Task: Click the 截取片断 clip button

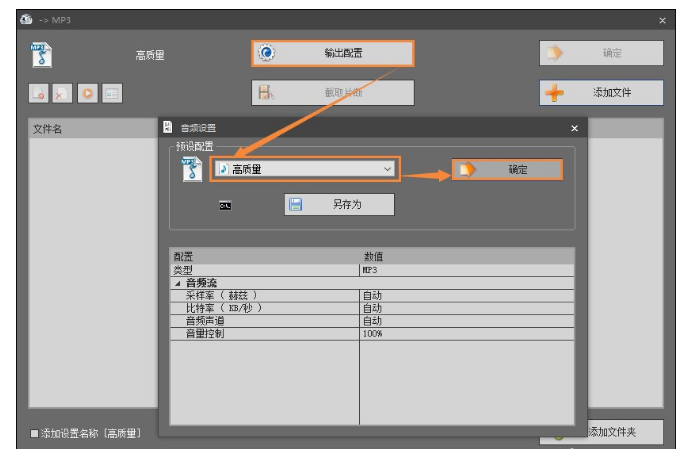Action: (331, 93)
